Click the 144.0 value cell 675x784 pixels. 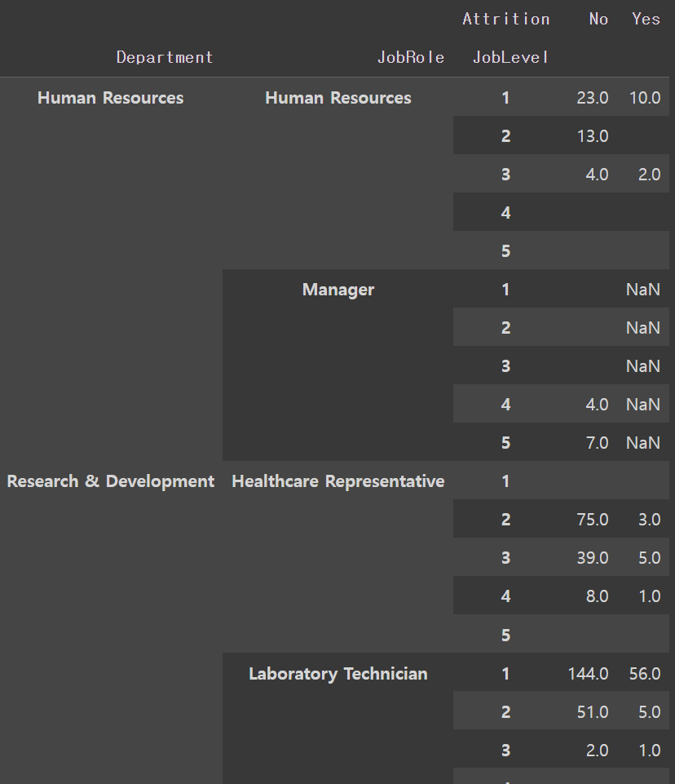click(588, 674)
